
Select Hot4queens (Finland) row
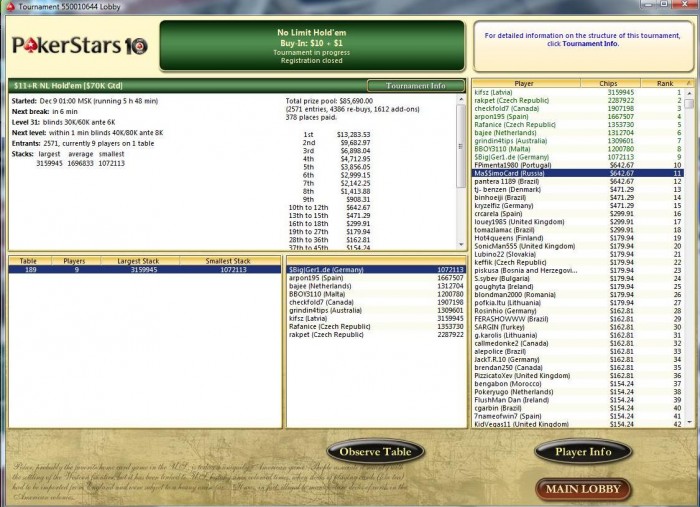click(578, 238)
